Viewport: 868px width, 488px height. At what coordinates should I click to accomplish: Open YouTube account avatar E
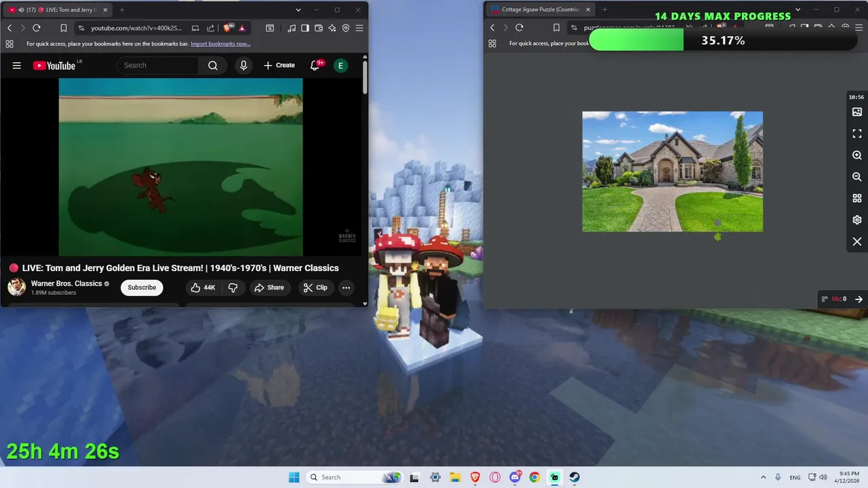[x=340, y=66]
